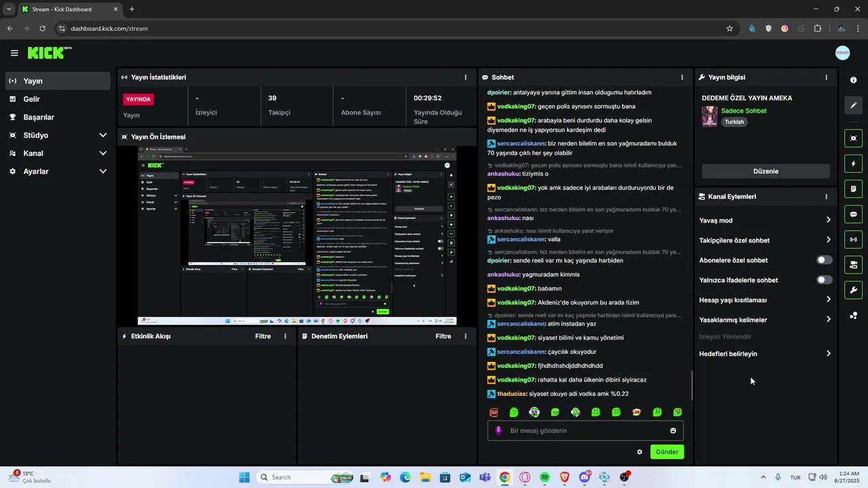Click Filtre in Denetim Eylemleri panel

pyautogui.click(x=443, y=336)
